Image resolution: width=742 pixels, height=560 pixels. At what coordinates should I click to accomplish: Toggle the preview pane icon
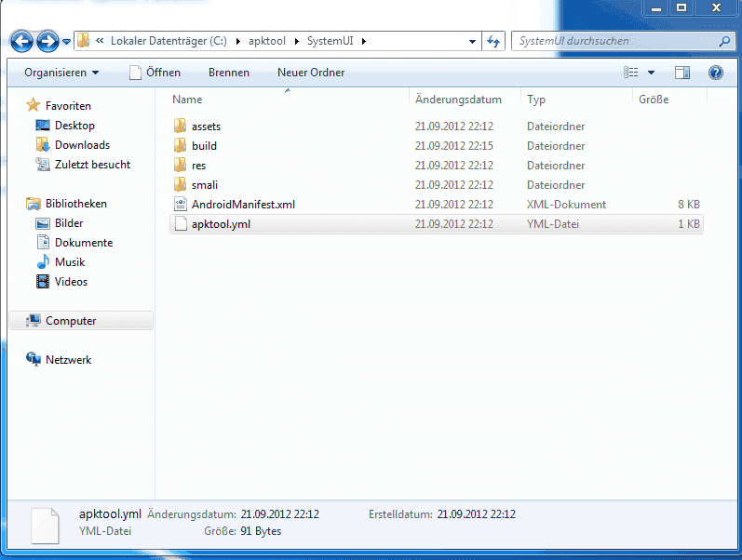click(x=681, y=73)
